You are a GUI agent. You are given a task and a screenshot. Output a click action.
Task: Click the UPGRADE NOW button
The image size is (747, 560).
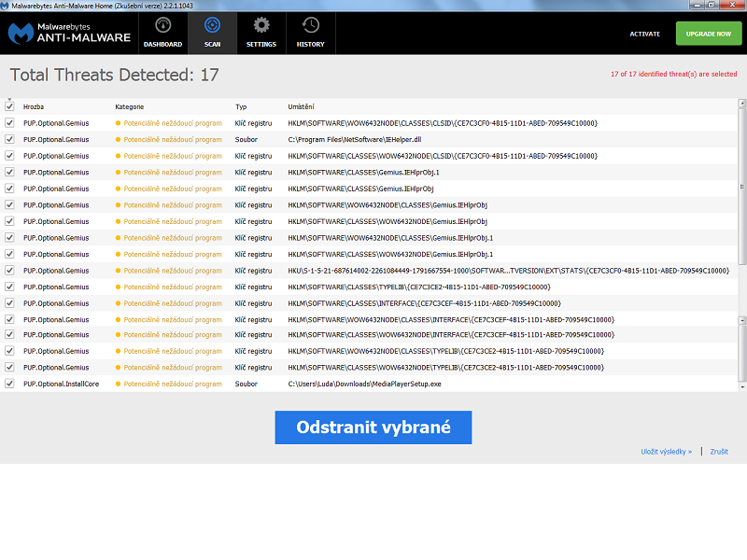click(x=707, y=33)
